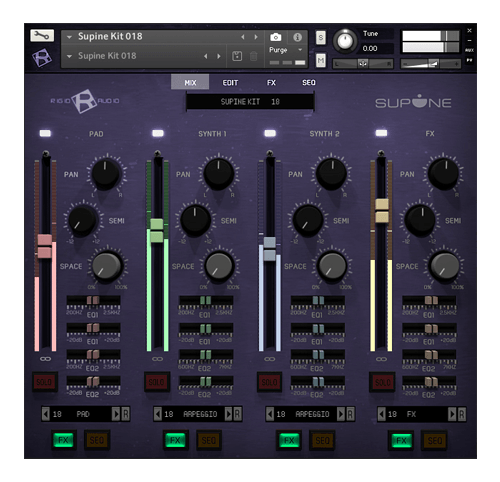Expand the top Supine Kit 018 instrument dropdown
Screen dimensions: 500x482
pos(69,37)
